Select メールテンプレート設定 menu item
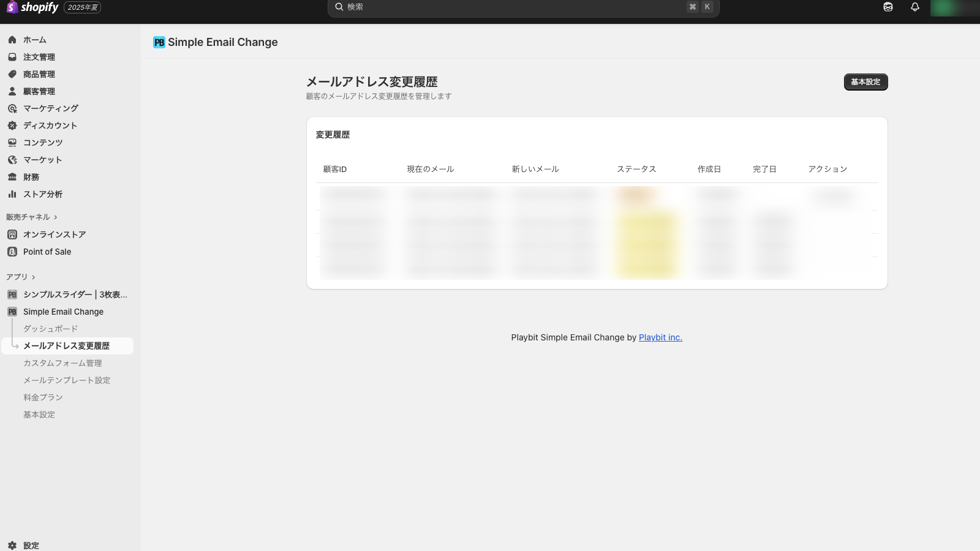Viewport: 980px width, 551px height. tap(67, 380)
